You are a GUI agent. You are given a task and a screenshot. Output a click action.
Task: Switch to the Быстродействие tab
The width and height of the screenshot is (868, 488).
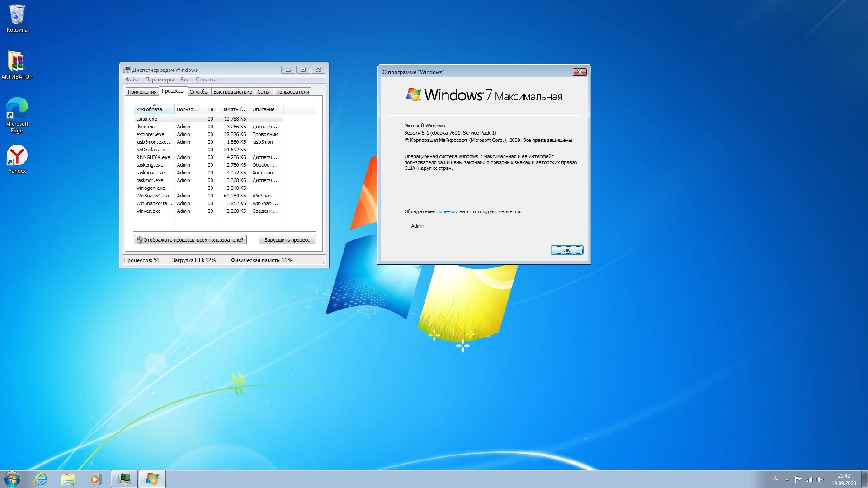tap(232, 92)
